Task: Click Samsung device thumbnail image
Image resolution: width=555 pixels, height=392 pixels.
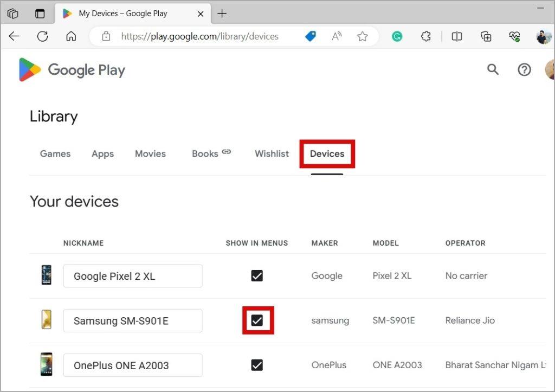Action: point(47,319)
